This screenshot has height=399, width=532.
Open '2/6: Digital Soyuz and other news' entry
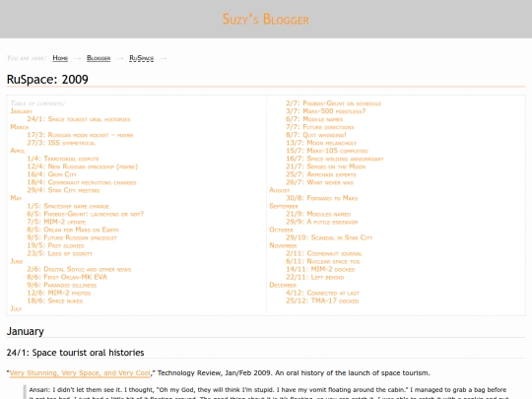(79, 269)
